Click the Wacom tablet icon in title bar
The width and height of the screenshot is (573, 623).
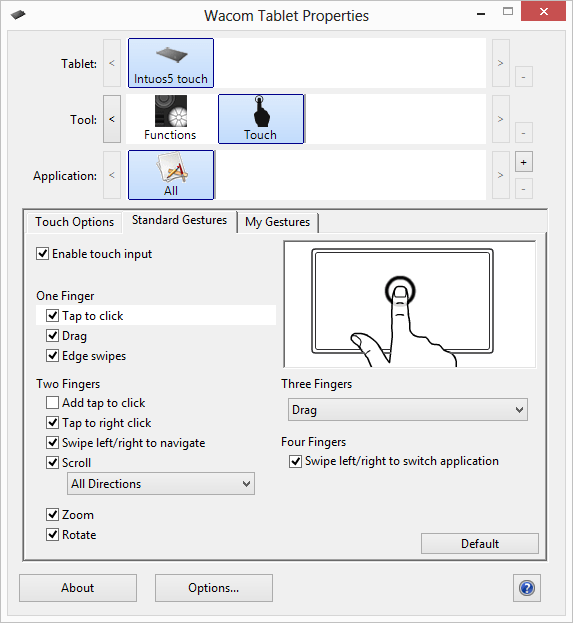(18, 15)
